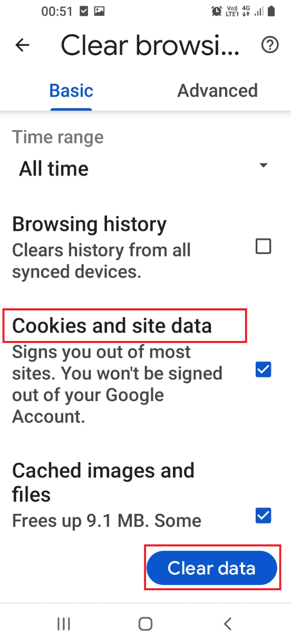The width and height of the screenshot is (291, 644).
Task: Tap the alarm icon in status bar
Action: (x=216, y=11)
